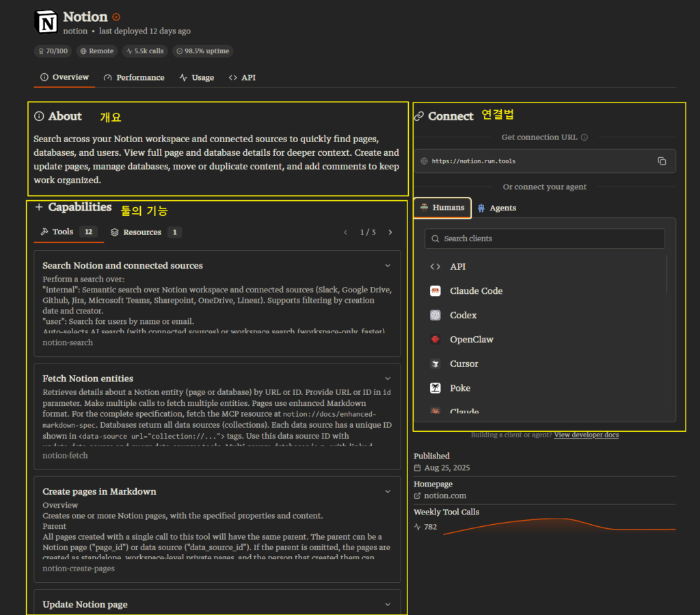Go to next page of tools

[390, 232]
